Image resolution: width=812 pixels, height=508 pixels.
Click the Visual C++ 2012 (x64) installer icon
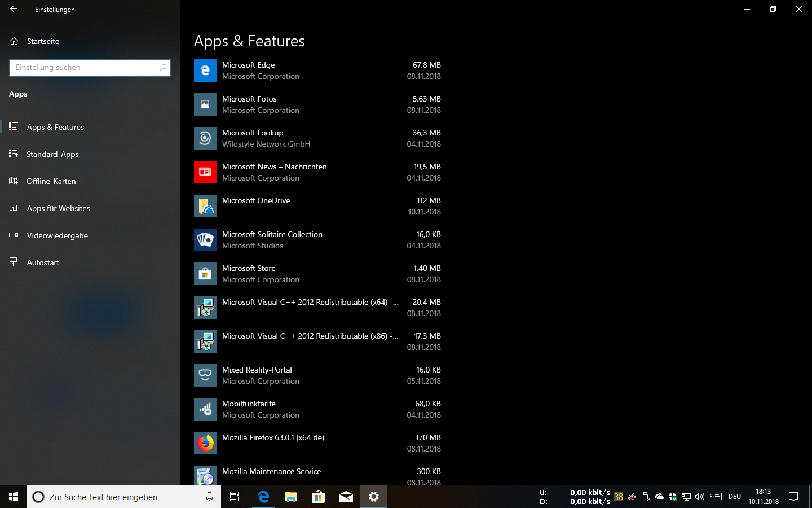(205, 308)
